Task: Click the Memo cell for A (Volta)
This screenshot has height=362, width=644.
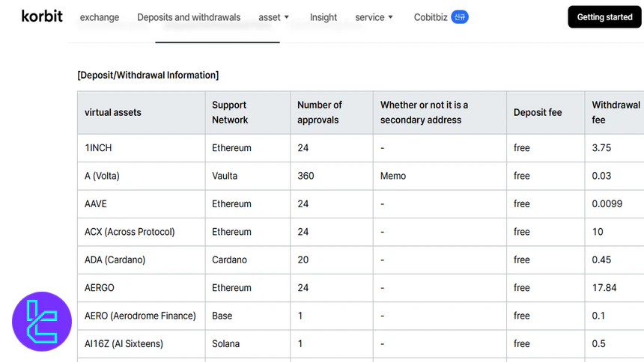Action: (393, 177)
